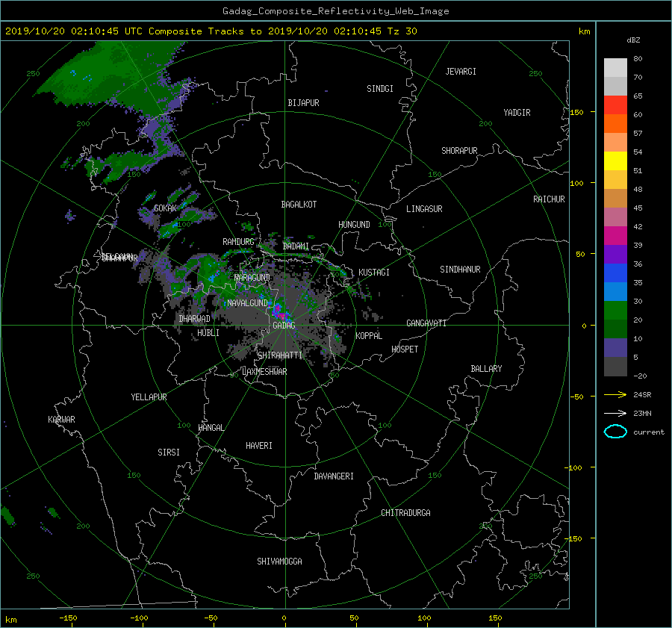Click the BAGALKOT city label

[299, 205]
